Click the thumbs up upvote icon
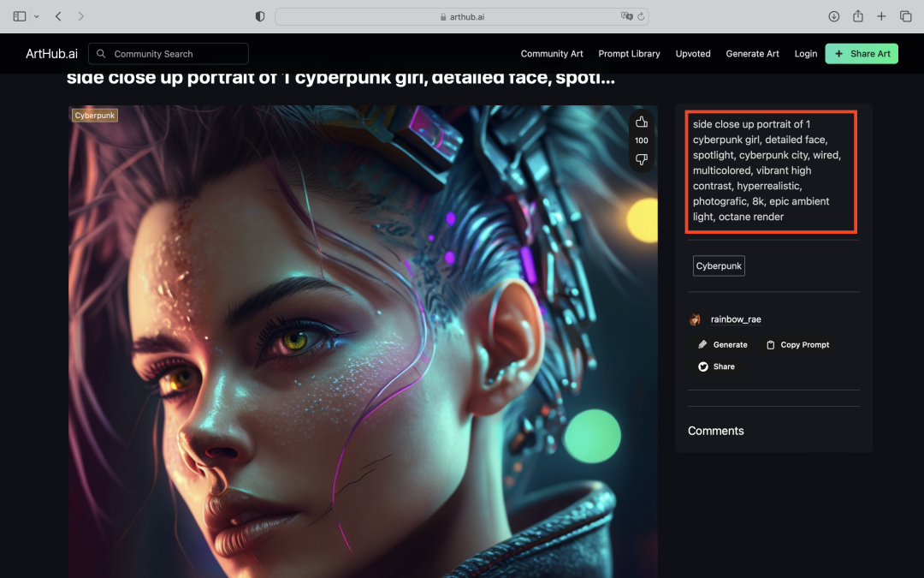This screenshot has width=924, height=578. click(641, 122)
